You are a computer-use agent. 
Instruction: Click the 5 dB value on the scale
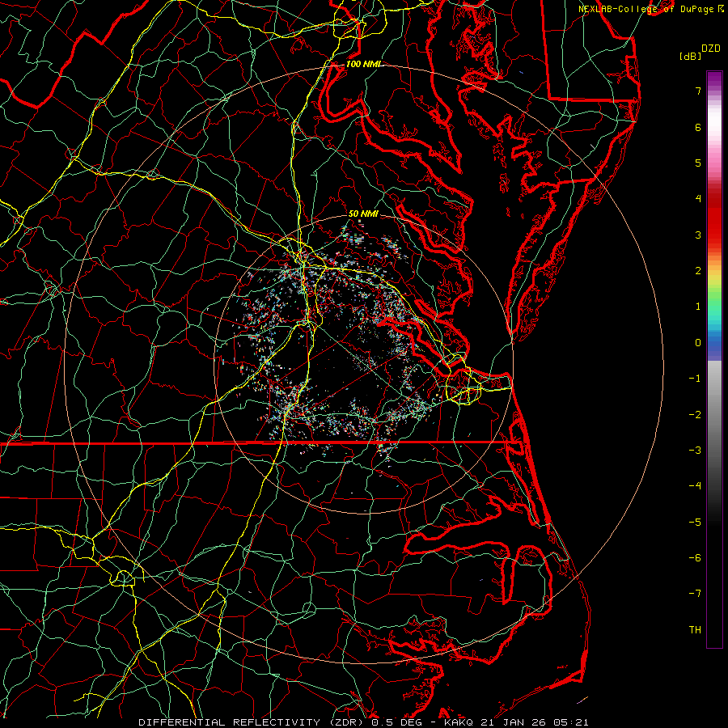pos(697,163)
